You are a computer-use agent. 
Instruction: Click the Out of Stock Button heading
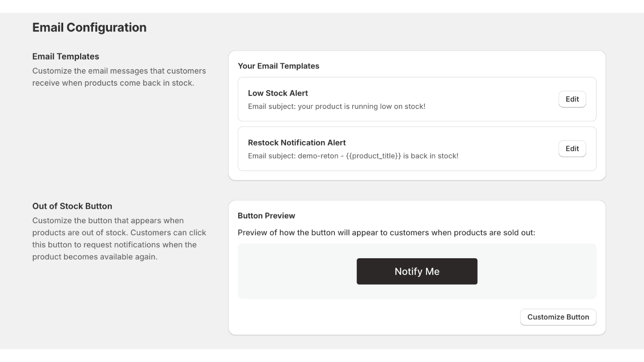72,206
